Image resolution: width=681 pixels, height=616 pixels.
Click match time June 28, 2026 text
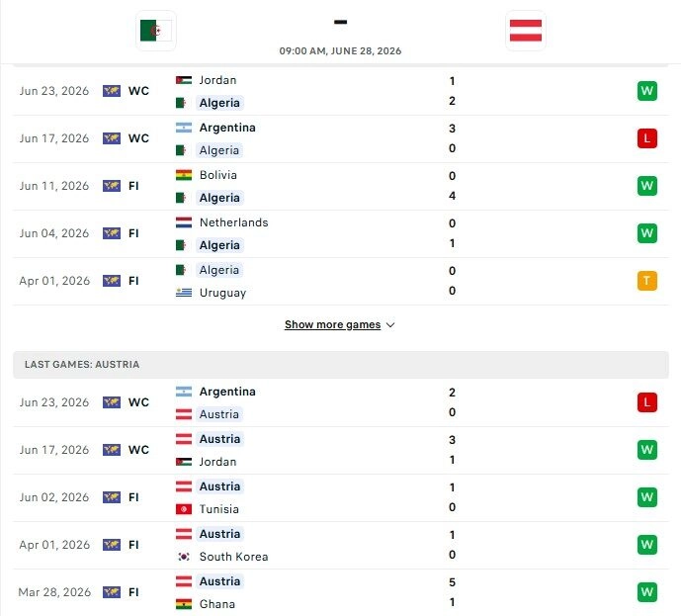340,50
